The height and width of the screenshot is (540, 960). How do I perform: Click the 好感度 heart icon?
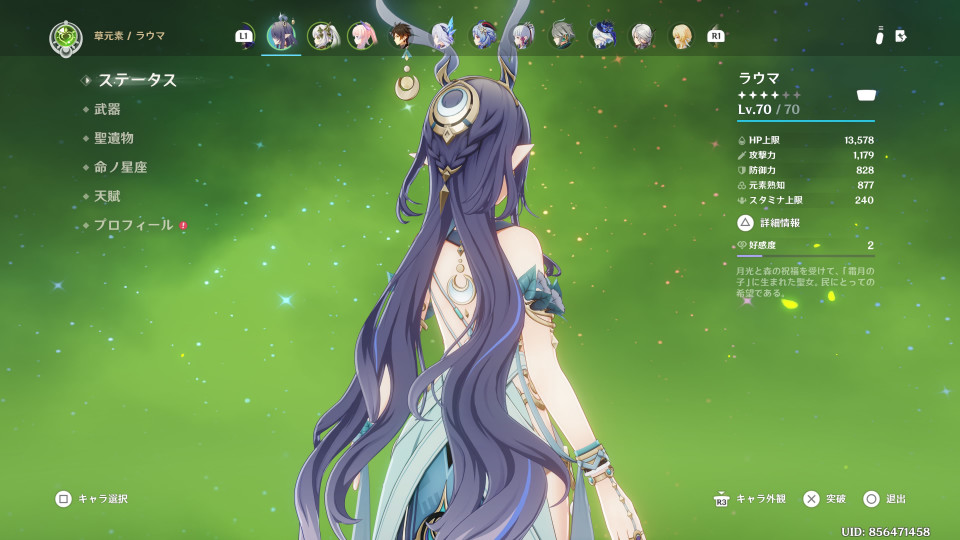(741, 246)
